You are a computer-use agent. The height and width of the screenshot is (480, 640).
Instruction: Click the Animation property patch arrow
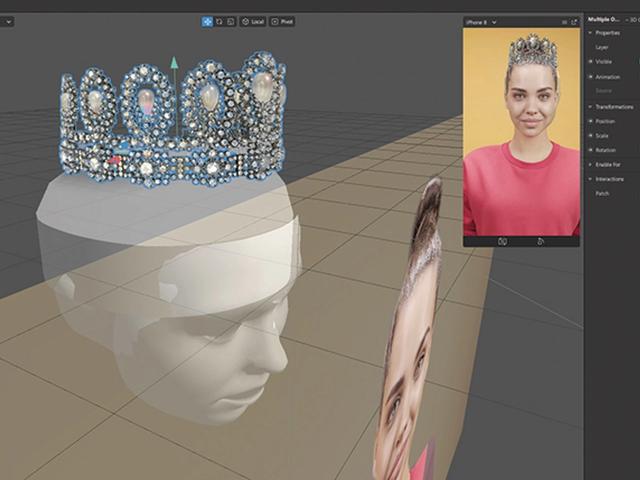click(590, 77)
